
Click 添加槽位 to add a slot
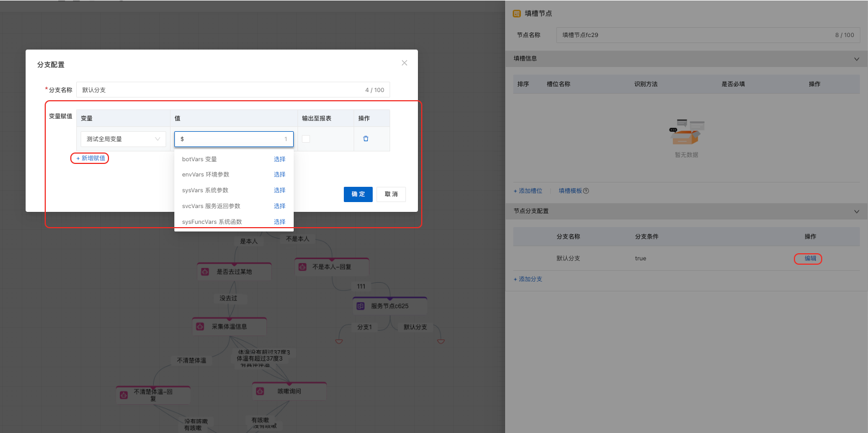(x=528, y=191)
